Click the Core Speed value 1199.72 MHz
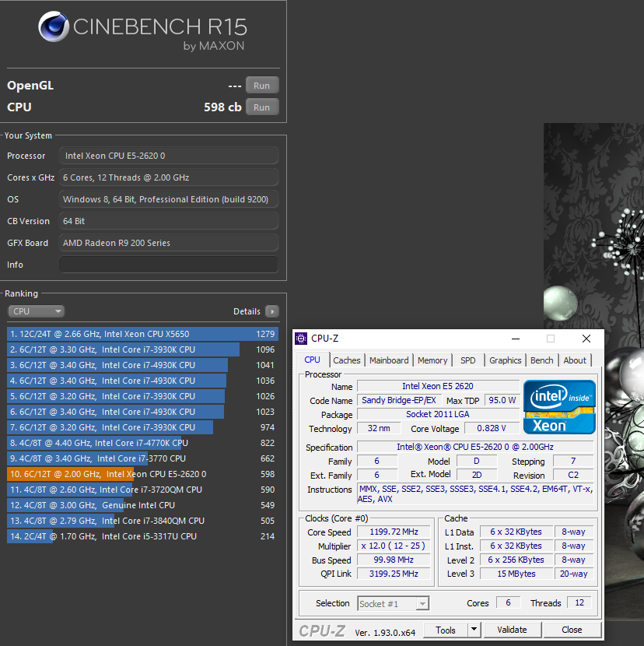 point(394,532)
